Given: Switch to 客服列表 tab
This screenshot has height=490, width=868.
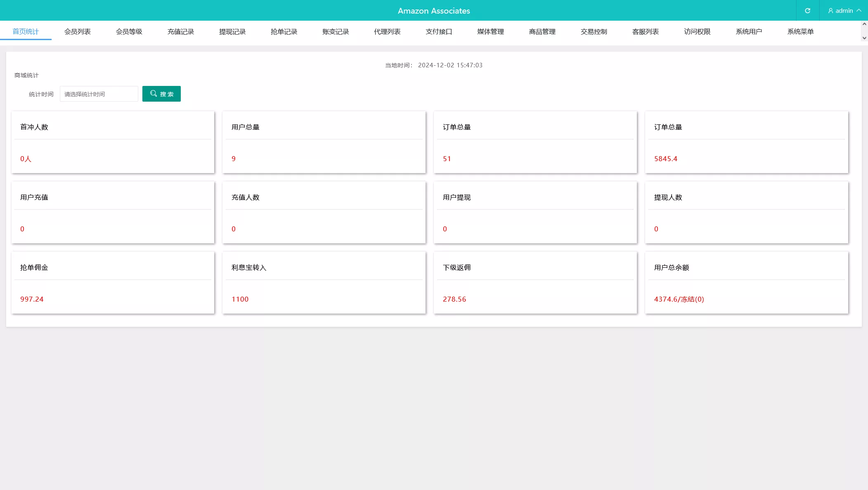Looking at the screenshot, I should coord(645,32).
